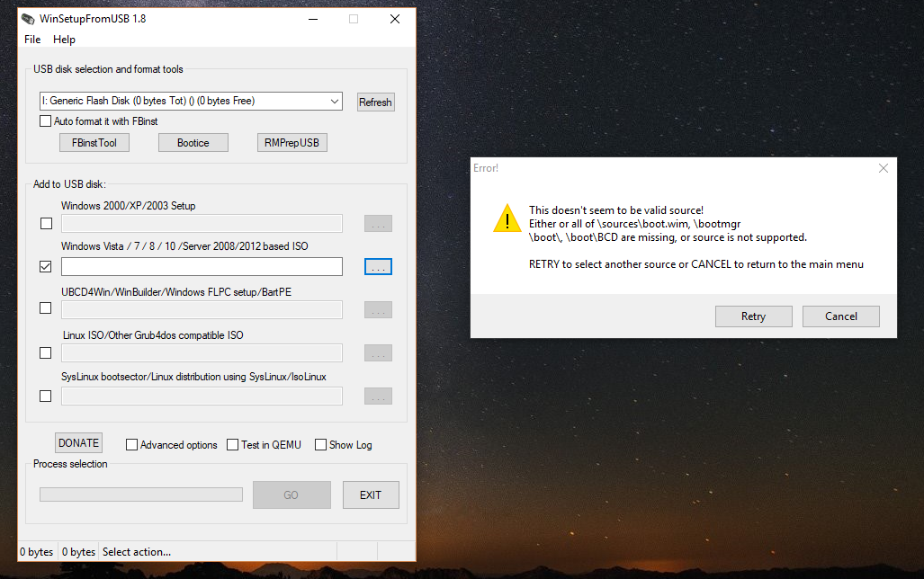Click the DONATE button
Screen dimensions: 924x579
(x=78, y=443)
